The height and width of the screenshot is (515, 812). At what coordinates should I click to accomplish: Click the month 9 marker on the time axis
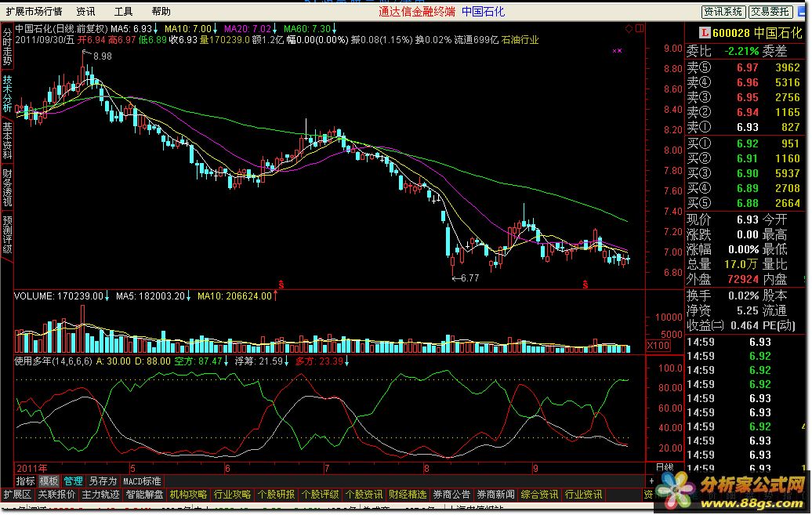pos(535,469)
